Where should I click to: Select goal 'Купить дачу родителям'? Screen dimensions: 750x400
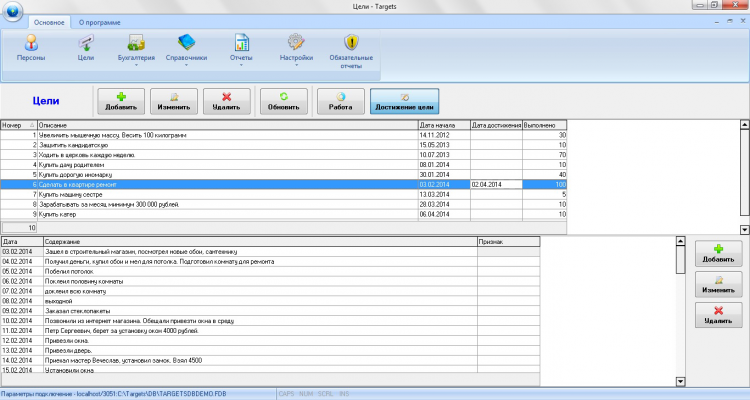[x=283, y=165]
